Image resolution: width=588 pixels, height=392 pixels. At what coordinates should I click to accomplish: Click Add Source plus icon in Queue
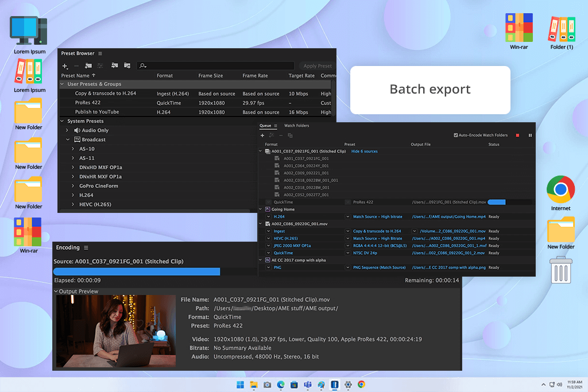tap(262, 135)
